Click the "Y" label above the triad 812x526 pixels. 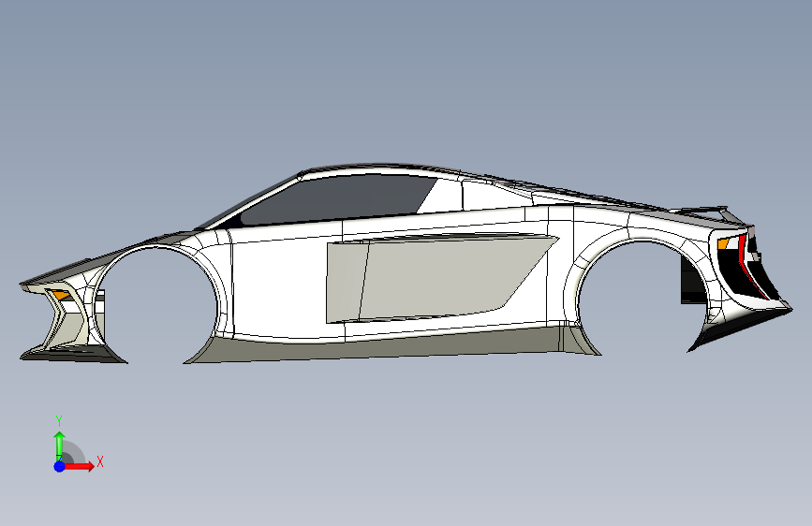(x=59, y=421)
